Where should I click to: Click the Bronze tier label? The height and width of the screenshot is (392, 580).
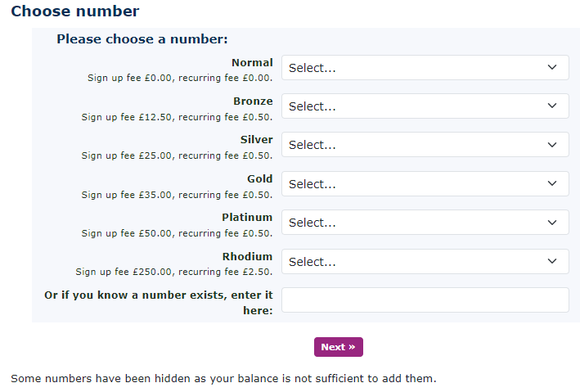[x=253, y=101]
